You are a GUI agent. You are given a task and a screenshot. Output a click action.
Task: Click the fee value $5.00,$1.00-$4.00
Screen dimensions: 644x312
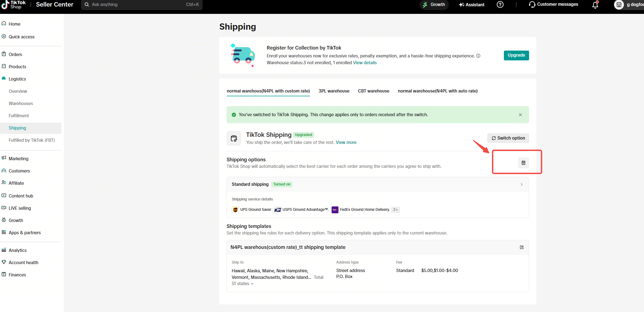tap(439, 271)
